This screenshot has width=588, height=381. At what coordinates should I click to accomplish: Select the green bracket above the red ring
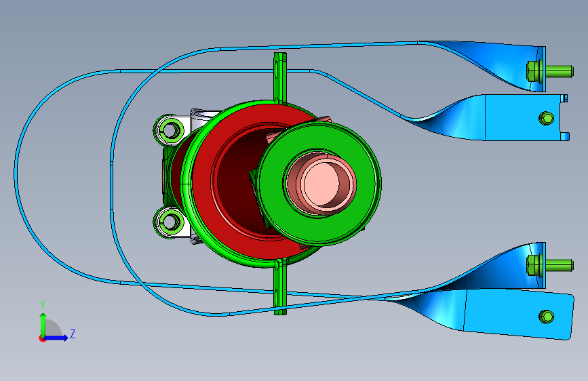[x=280, y=78]
